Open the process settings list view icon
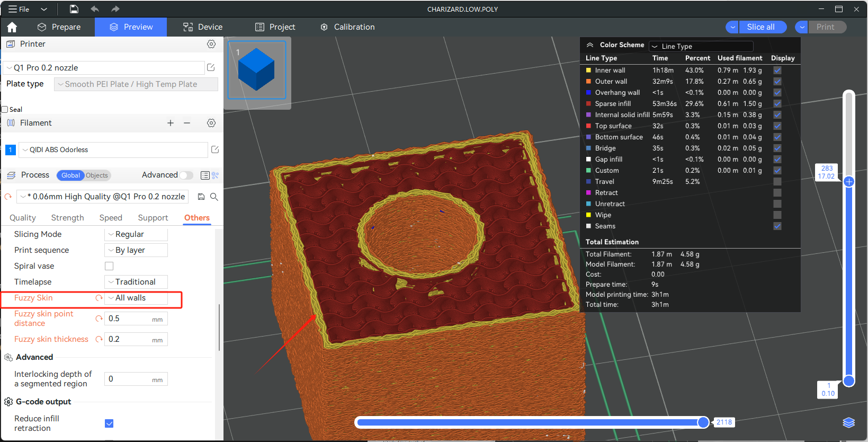Viewport: 868px width, 442px height. click(205, 175)
